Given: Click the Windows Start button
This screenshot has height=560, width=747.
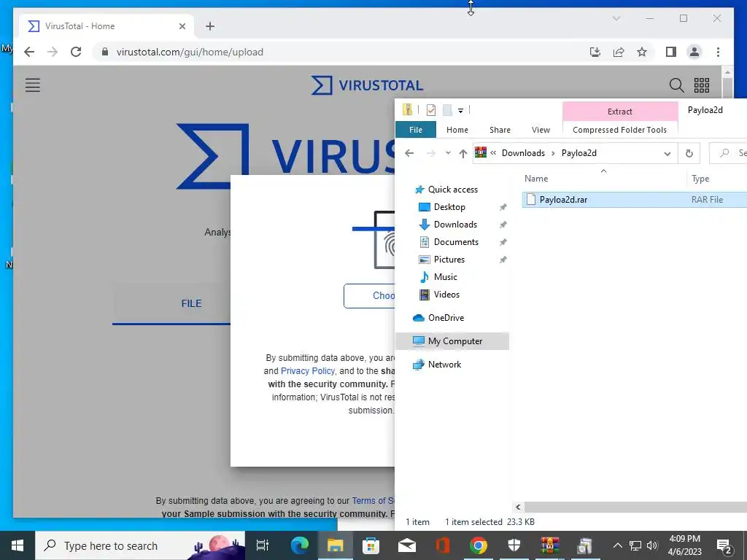Looking at the screenshot, I should click(x=18, y=545).
